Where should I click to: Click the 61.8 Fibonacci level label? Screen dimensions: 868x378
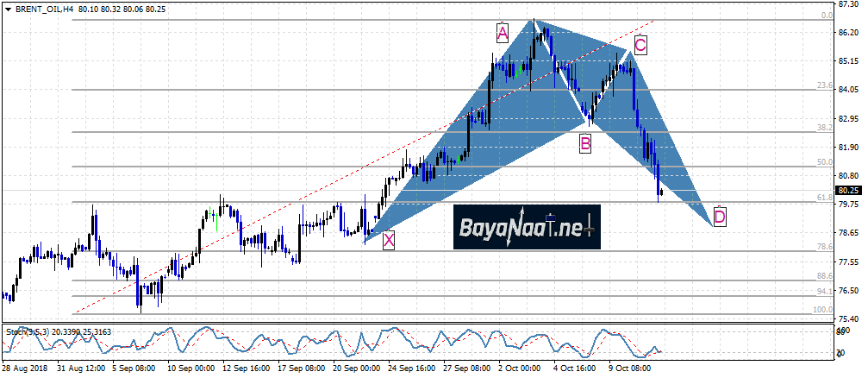pyautogui.click(x=823, y=198)
